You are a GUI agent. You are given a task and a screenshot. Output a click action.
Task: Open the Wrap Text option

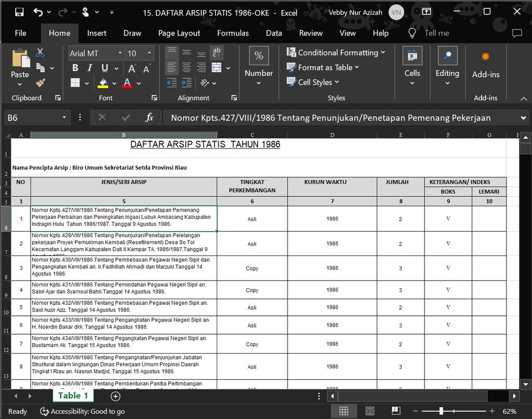coord(216,54)
